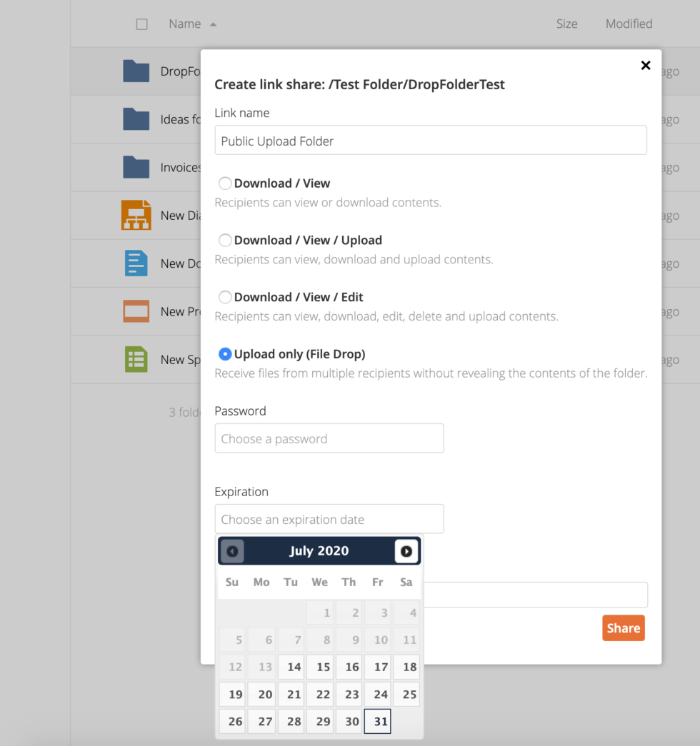Enable the select-all checkbox in file list header

[x=141, y=24]
